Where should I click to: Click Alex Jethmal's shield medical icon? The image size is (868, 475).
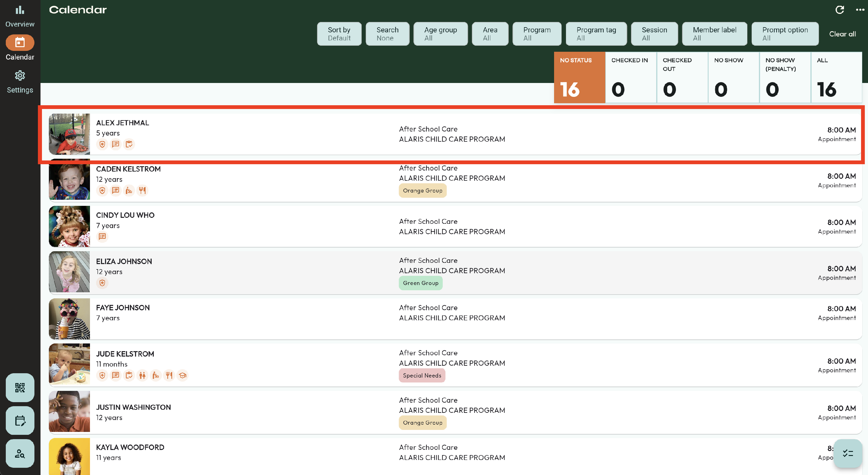coord(102,145)
